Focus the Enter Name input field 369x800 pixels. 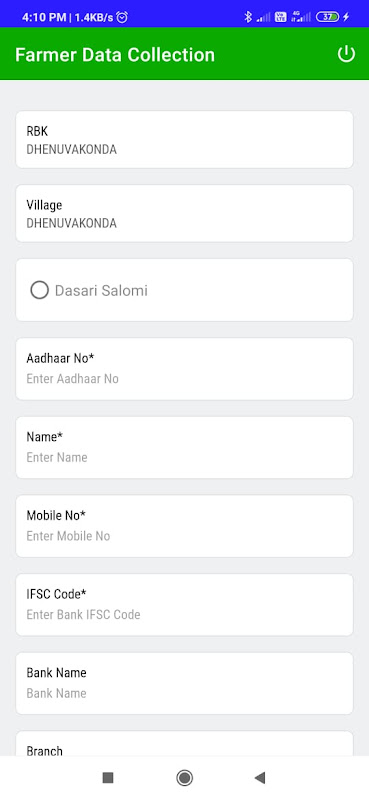(x=184, y=447)
